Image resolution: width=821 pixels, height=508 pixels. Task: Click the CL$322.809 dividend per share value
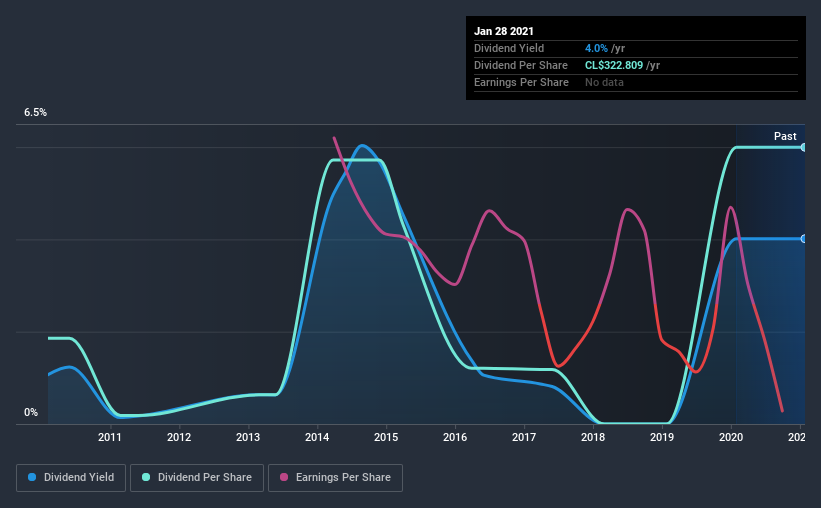[x=614, y=65]
